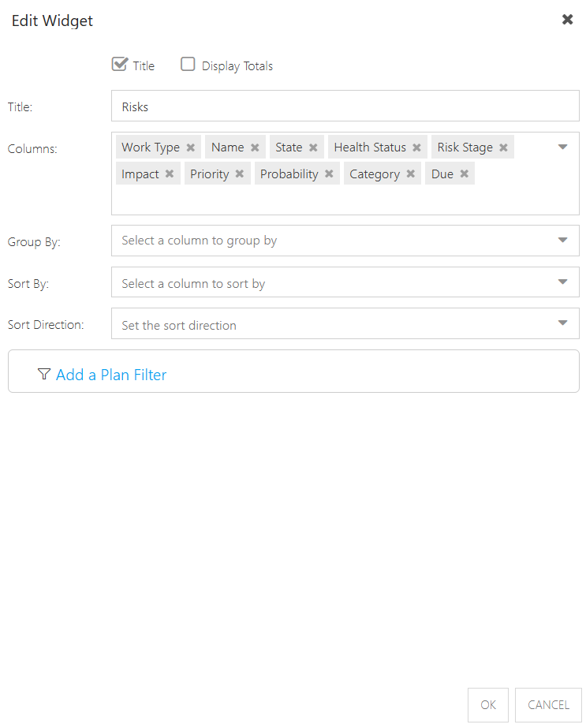Expand the Columns dropdown arrow

click(562, 147)
